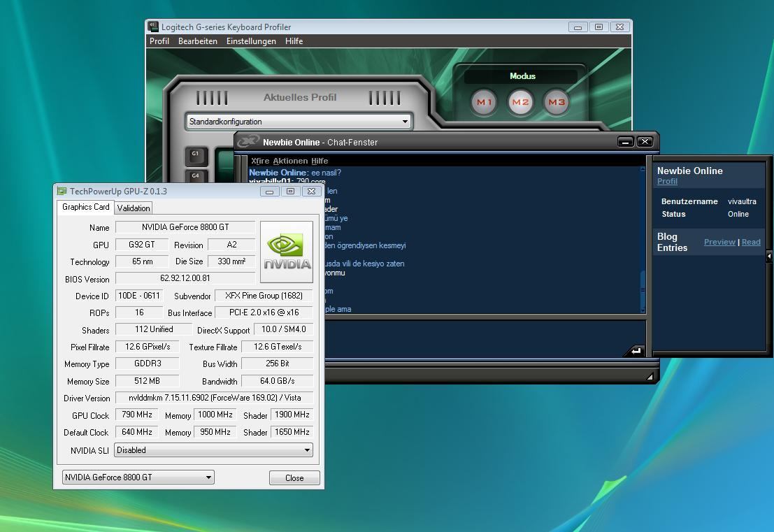Click the Shaders value '112 Unified'
The height and width of the screenshot is (532, 774).
click(x=154, y=329)
